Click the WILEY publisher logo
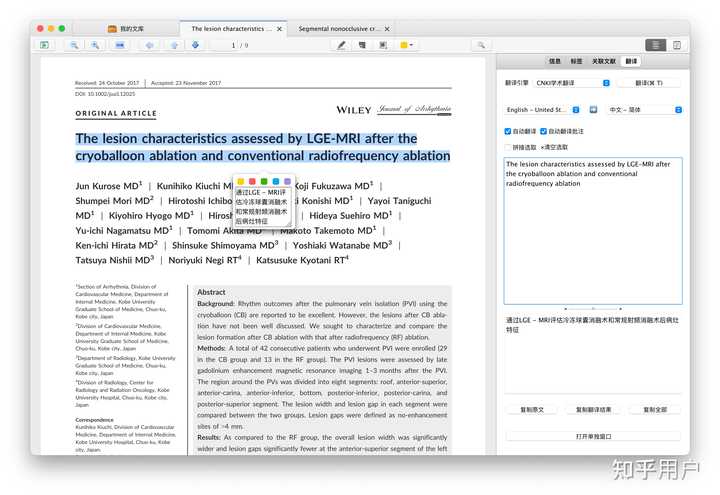The width and height of the screenshot is (720, 495). tap(354, 110)
